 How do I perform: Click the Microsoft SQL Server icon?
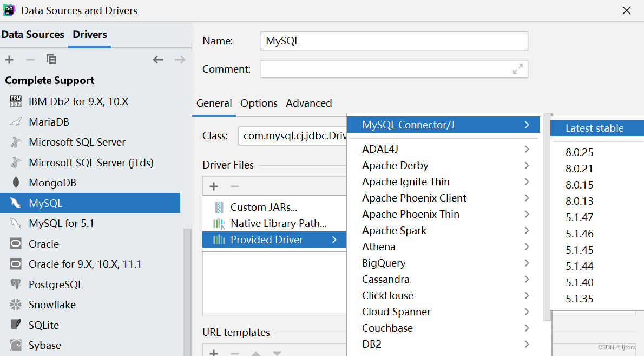coord(16,142)
